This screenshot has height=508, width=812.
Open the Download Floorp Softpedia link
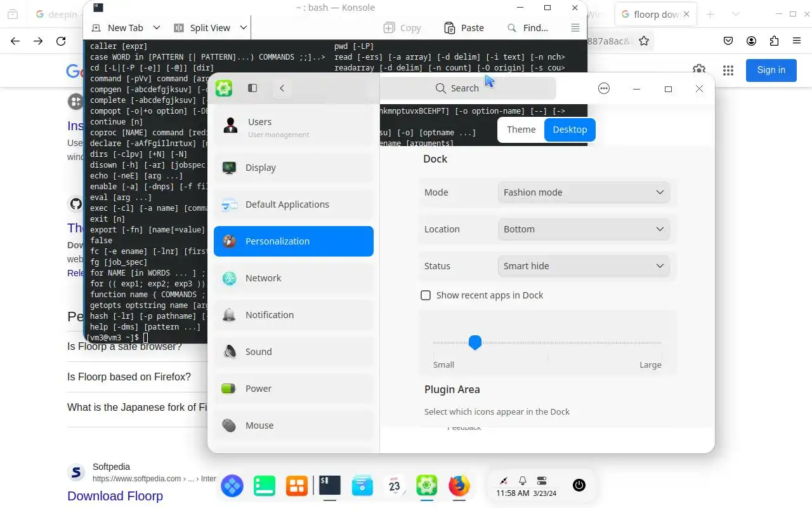(x=115, y=496)
